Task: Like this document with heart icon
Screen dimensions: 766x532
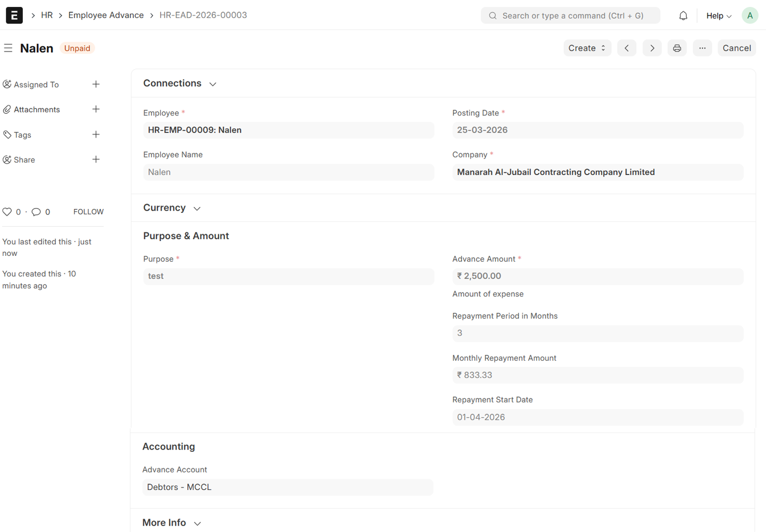Action: click(7, 212)
